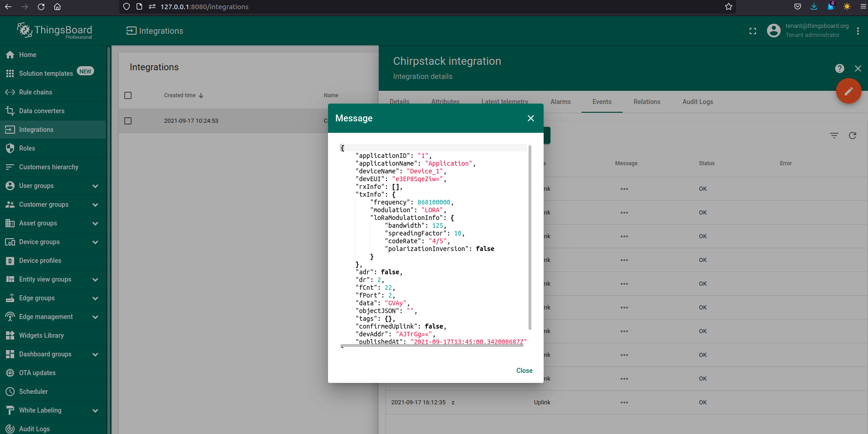Screen dimensions: 868x434
Task: Open browser downloads
Action: (814, 6)
